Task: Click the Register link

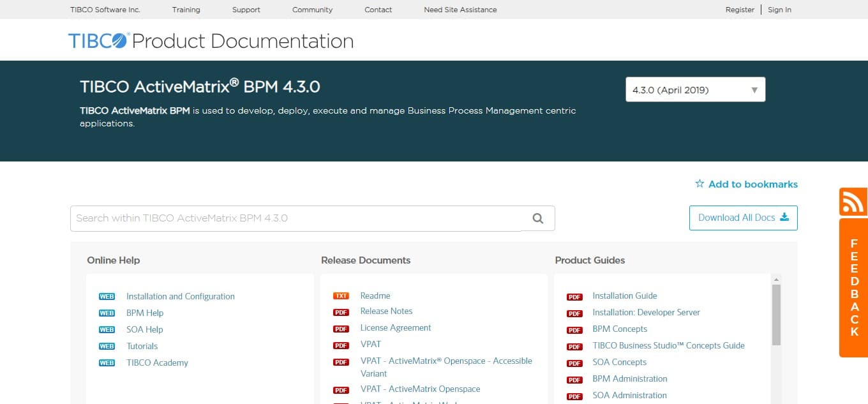Action: (740, 10)
